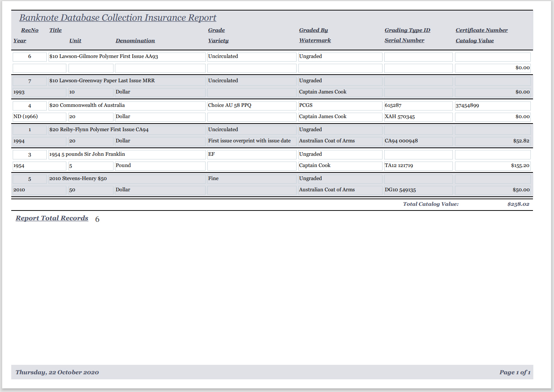Click serial number TA12 121719
Screen dimensions: 554x392
[x=418, y=166]
